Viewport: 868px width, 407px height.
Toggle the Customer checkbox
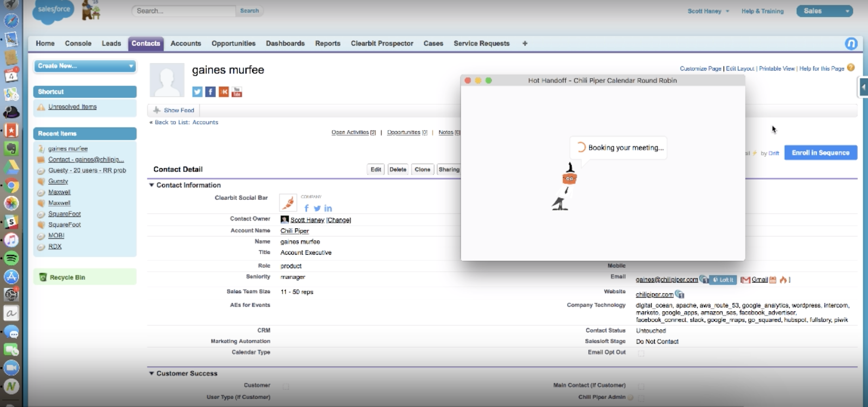click(x=286, y=386)
